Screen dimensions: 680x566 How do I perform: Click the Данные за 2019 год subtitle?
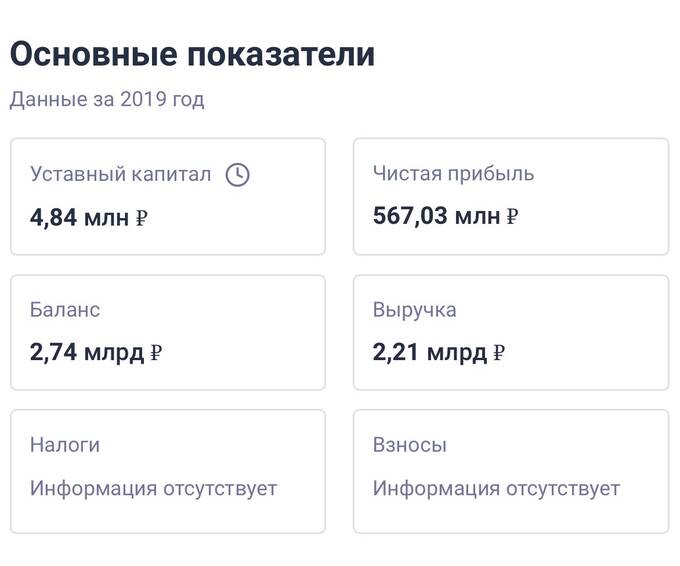[107, 99]
